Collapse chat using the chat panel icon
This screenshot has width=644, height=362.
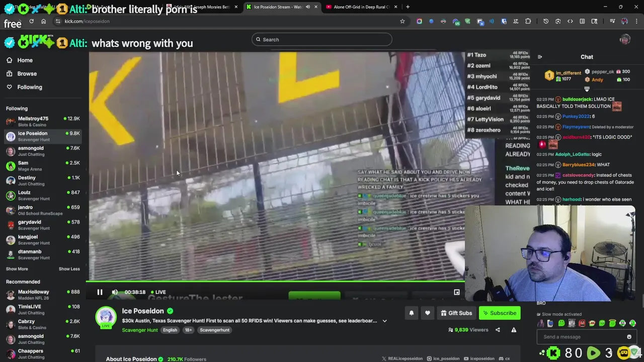(x=539, y=57)
